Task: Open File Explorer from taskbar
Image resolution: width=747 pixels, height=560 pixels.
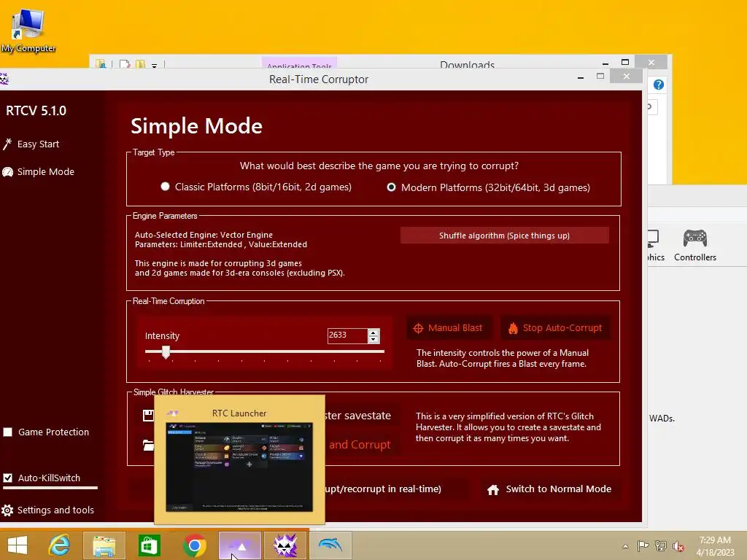Action: [104, 545]
